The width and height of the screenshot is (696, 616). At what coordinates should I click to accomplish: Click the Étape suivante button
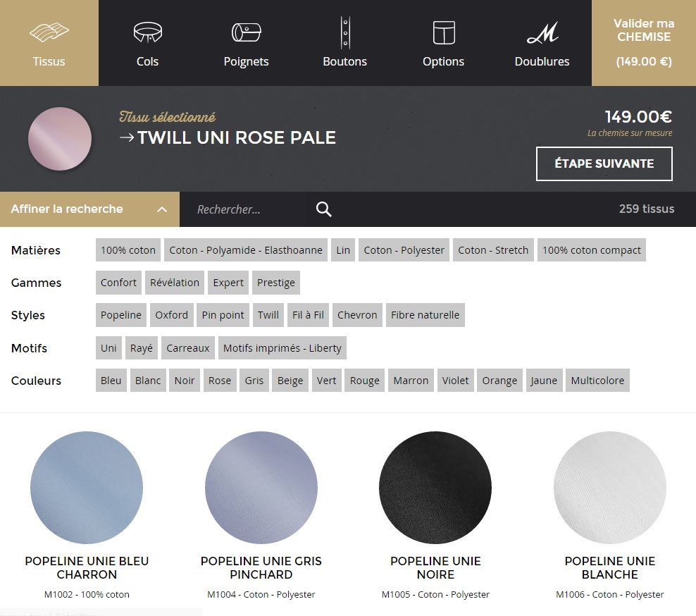point(604,164)
